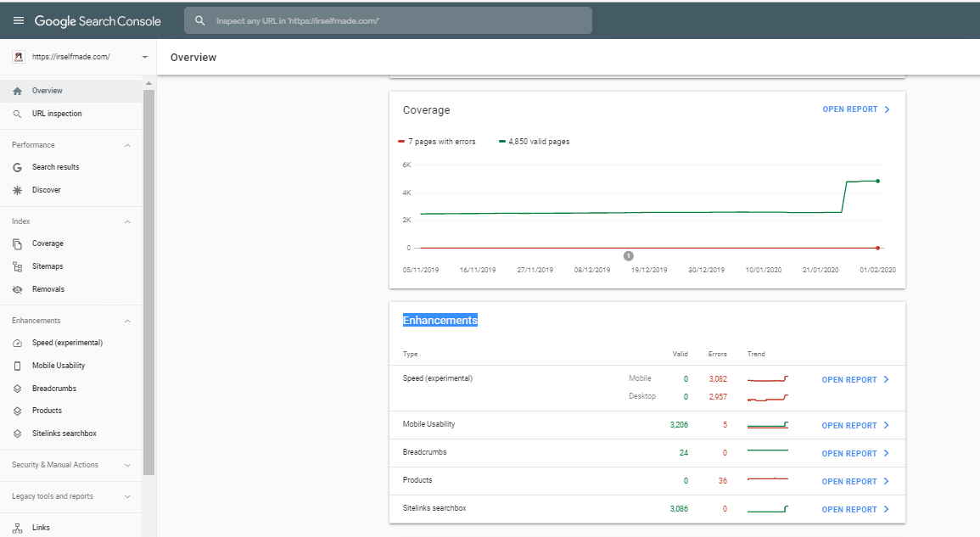Go to Sitemaps page

[71, 266]
